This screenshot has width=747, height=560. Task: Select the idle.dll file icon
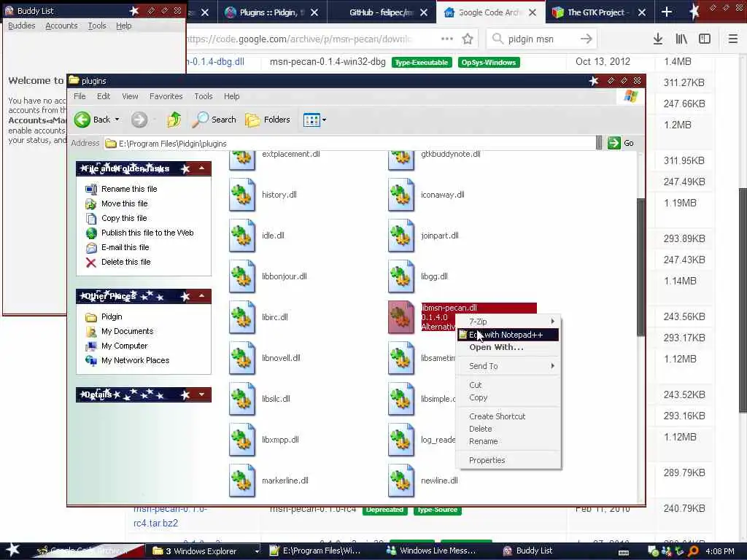click(x=242, y=236)
